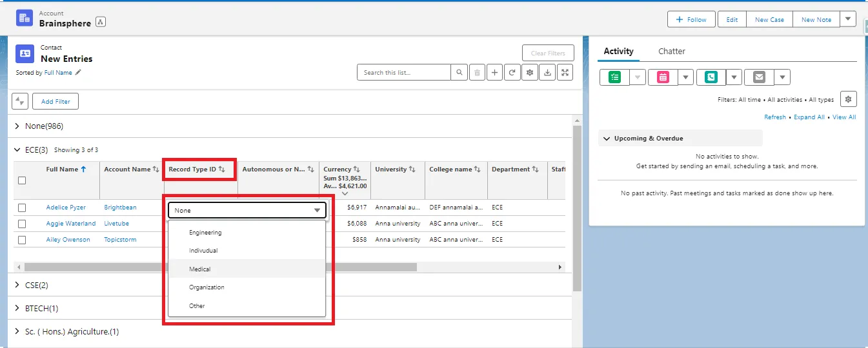The image size is (868, 348).
Task: Collapse the ECE(3) group
Action: pos(17,150)
